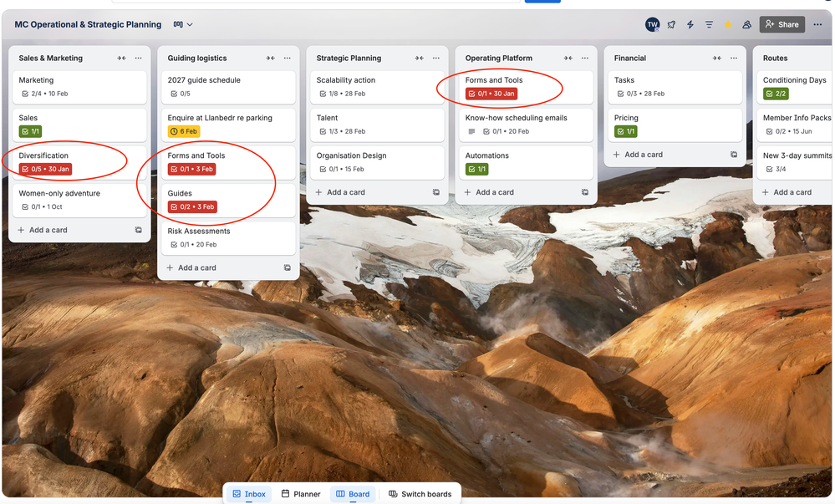Collapse the Guiding logistics list
Image resolution: width=835 pixels, height=504 pixels.
271,58
